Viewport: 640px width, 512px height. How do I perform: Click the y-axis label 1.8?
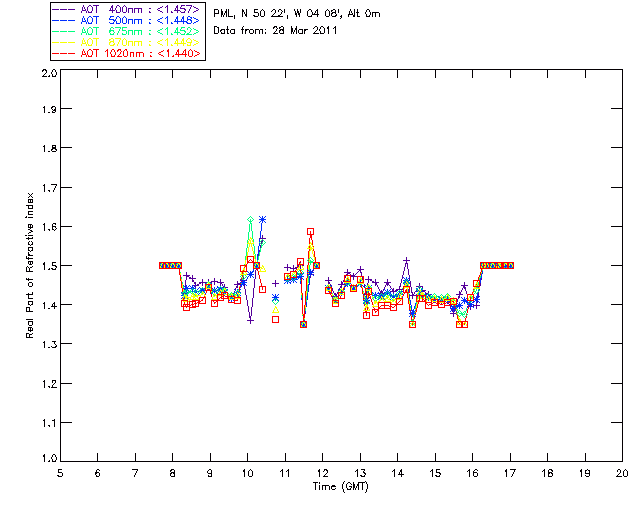49,148
